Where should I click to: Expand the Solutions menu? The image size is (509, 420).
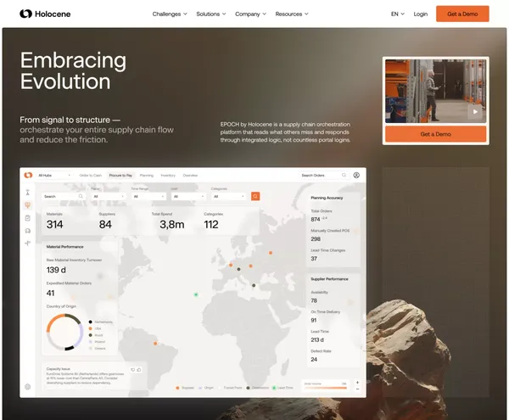point(211,14)
